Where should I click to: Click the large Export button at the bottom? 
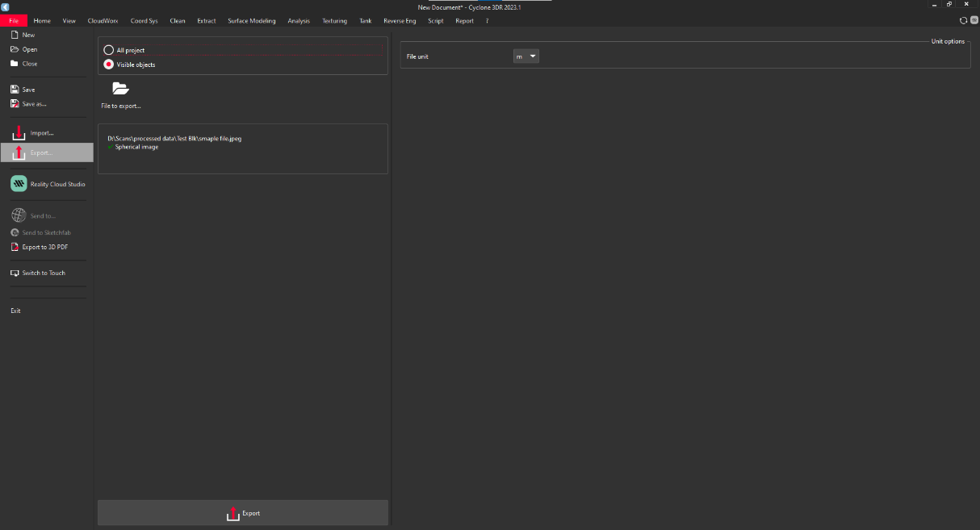tap(243, 513)
